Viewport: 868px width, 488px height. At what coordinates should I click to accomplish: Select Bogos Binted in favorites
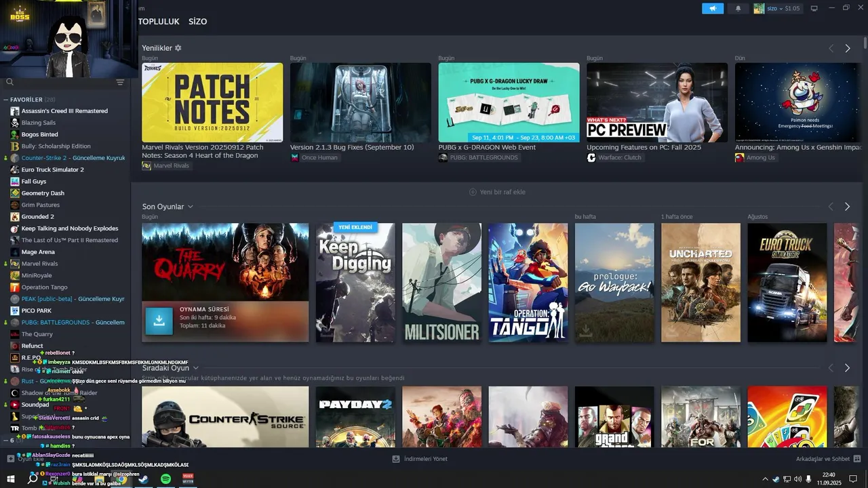click(x=39, y=134)
